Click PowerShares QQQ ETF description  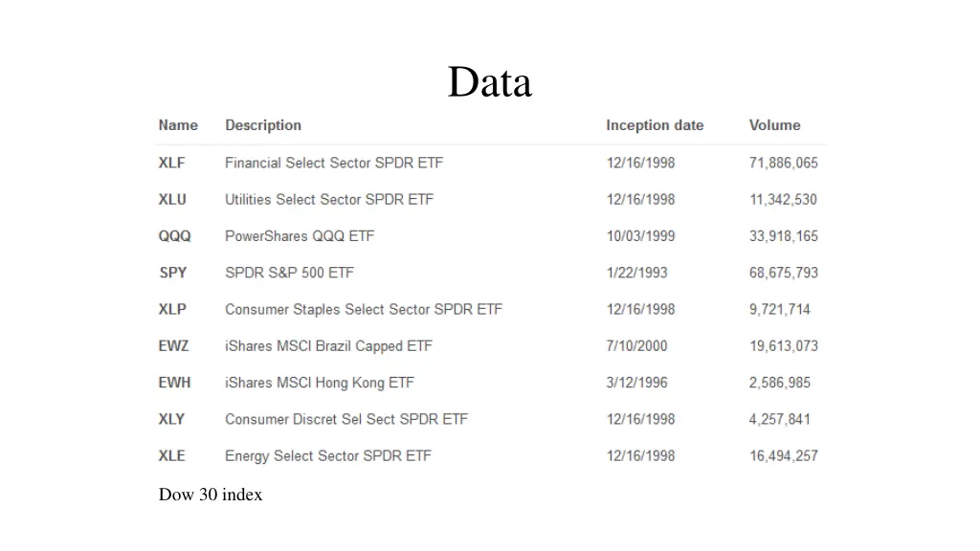click(300, 236)
